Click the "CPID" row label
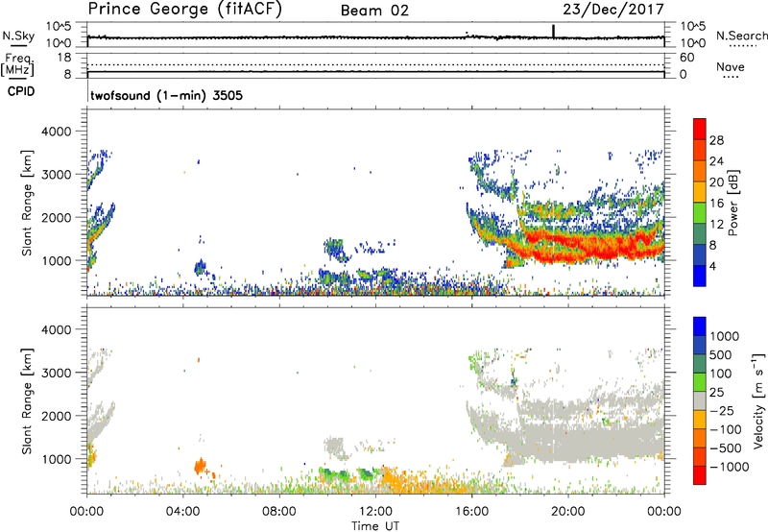The height and width of the screenshot is (532, 768). 21,91
